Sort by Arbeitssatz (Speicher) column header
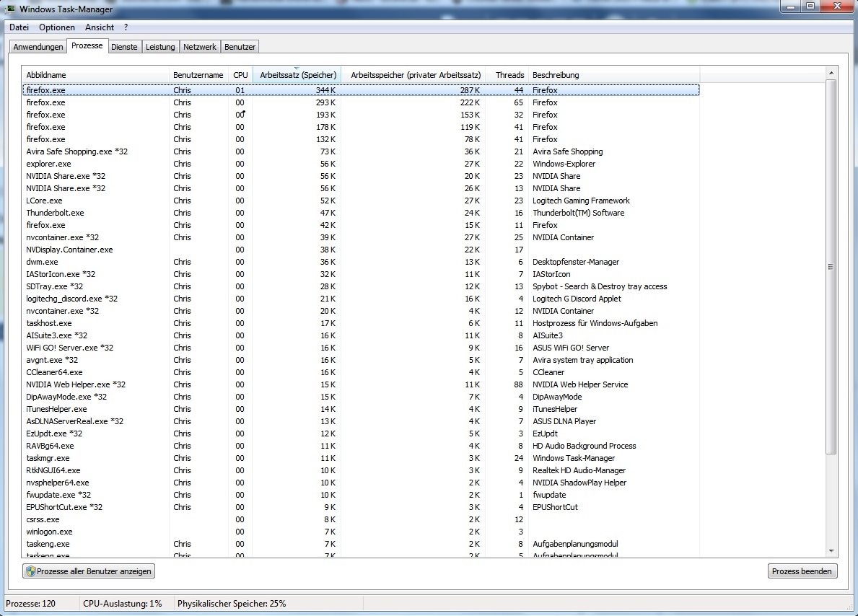 pyautogui.click(x=297, y=75)
